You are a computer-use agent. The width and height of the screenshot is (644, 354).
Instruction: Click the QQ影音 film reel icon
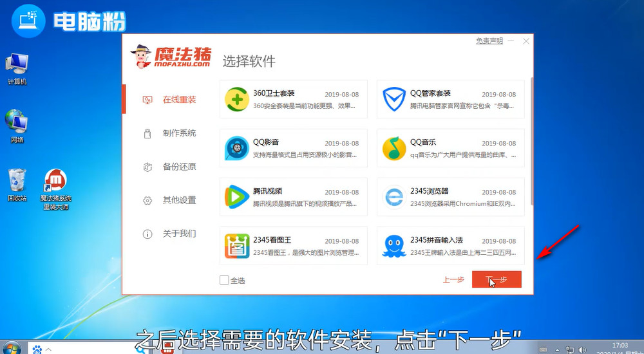[x=237, y=148]
